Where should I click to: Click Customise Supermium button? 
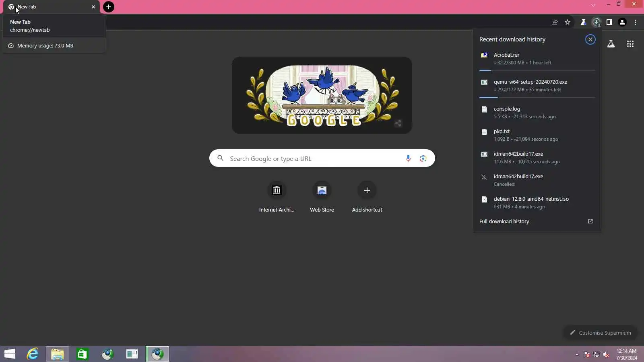click(x=600, y=333)
